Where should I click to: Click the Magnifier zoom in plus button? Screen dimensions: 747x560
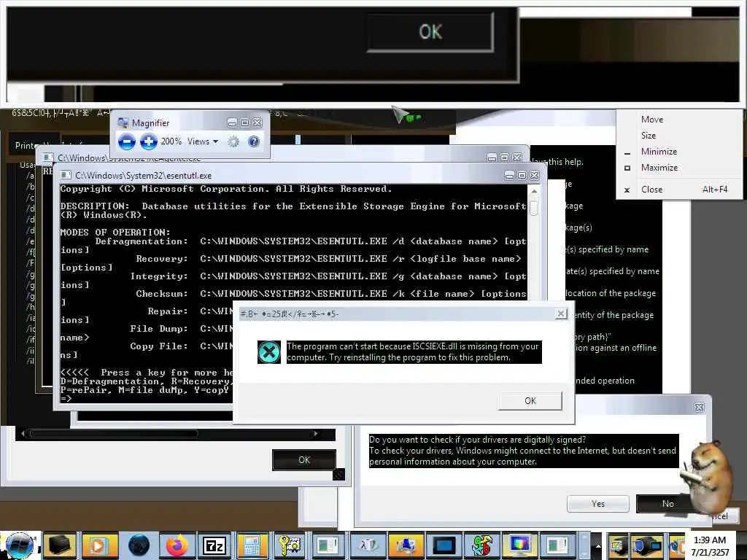pos(149,141)
